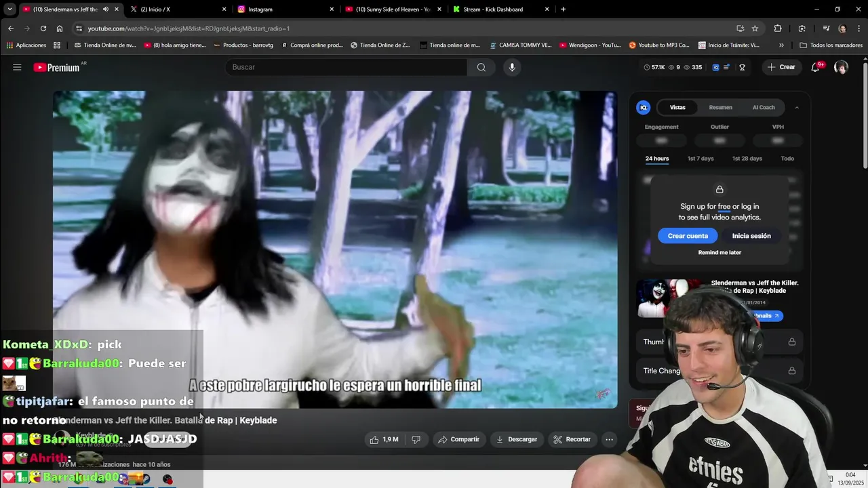Click the browser address bar URL
The image size is (868, 488).
(189, 28)
